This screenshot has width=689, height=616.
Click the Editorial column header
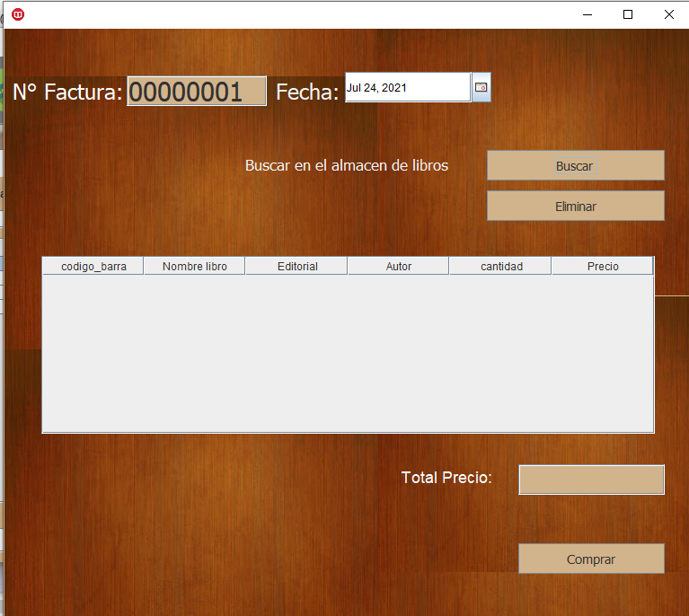297,267
